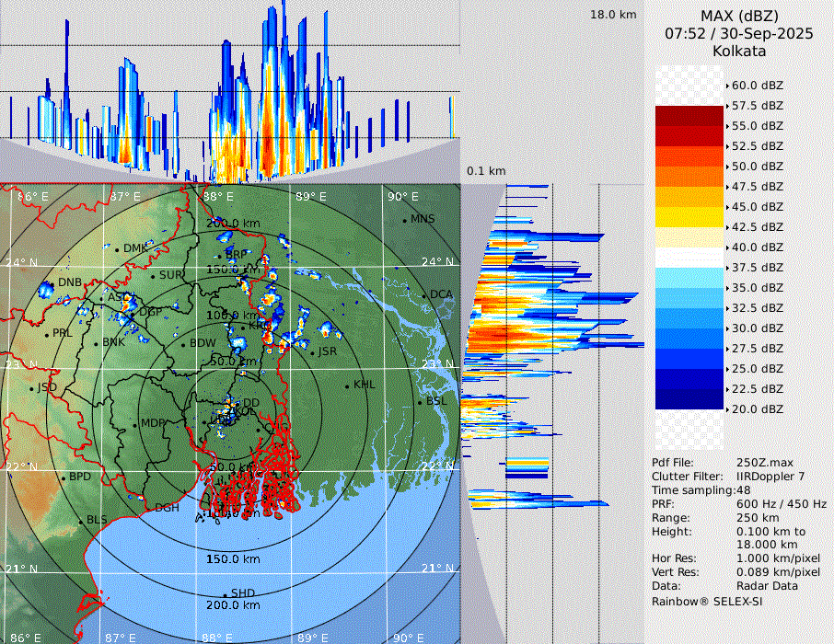Click the 18.0 km height label
Image resolution: width=834 pixels, height=644 pixels.
point(613,15)
